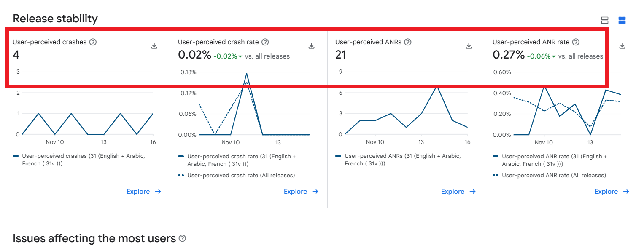Open help for User-perceived ANRs
This screenshot has height=248, width=644.
(408, 42)
